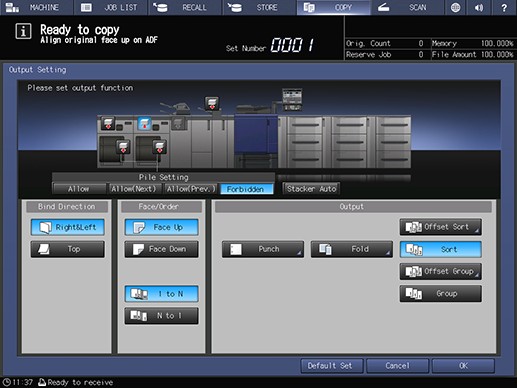Set Pile Setting to Allow
This screenshot has width=517, height=388.
pos(79,189)
